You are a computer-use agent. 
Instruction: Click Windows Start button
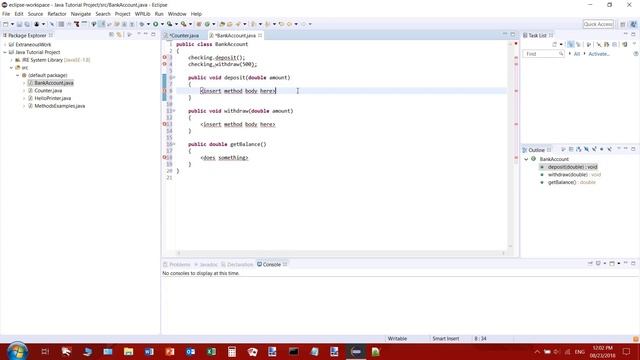(x=17, y=351)
